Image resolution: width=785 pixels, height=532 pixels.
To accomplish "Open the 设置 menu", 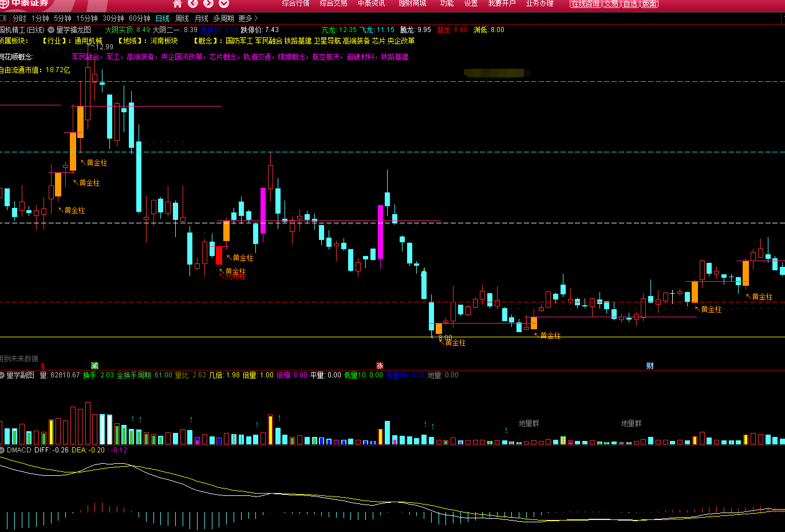I will [x=471, y=3].
